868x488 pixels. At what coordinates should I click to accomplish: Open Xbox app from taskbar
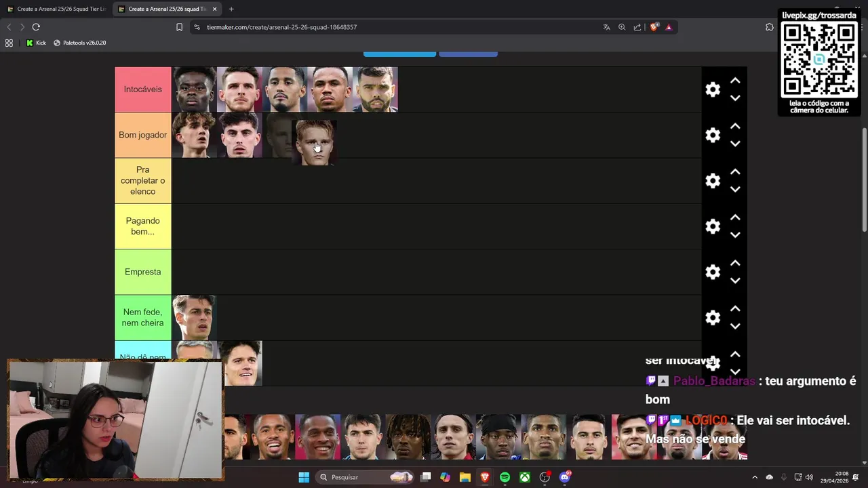pos(525,477)
